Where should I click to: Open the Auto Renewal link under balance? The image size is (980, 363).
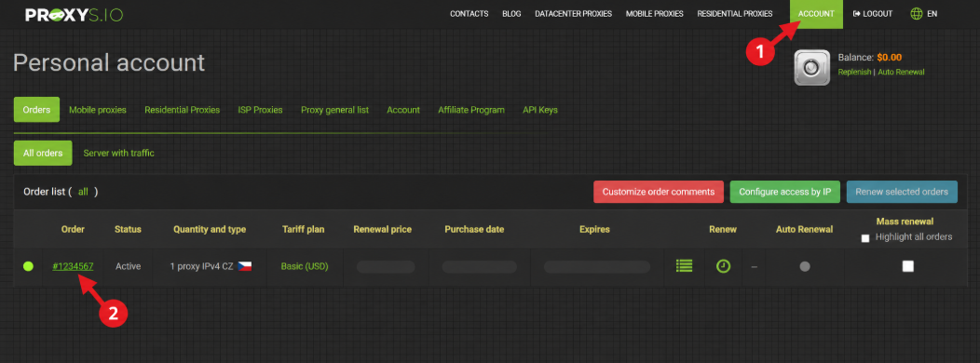[901, 72]
